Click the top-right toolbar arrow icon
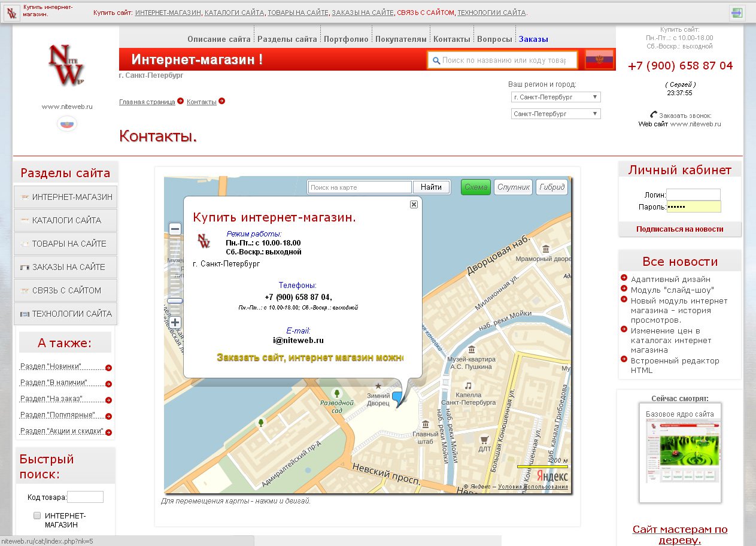The image size is (756, 546). pos(736,13)
